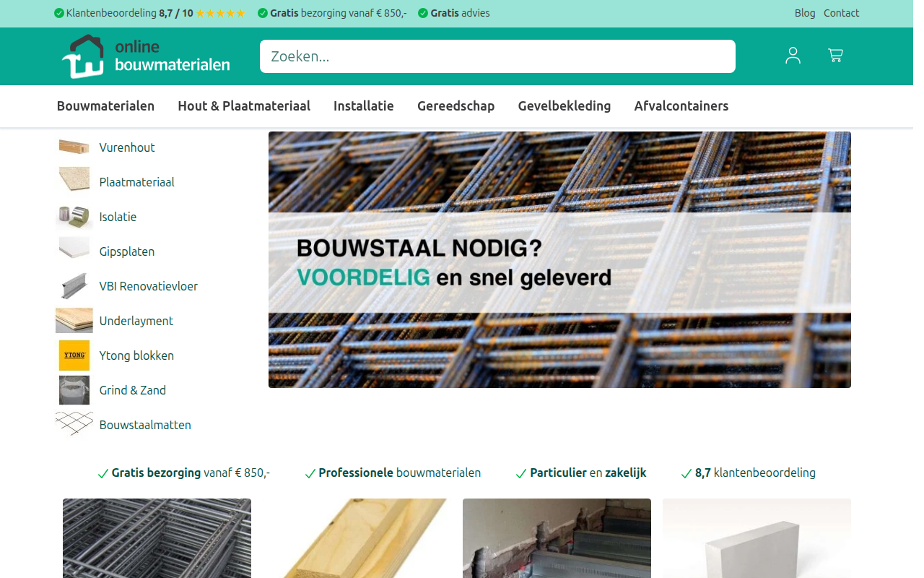Select the Gipsplaten category link
This screenshot has height=578, width=924.
[x=127, y=251]
